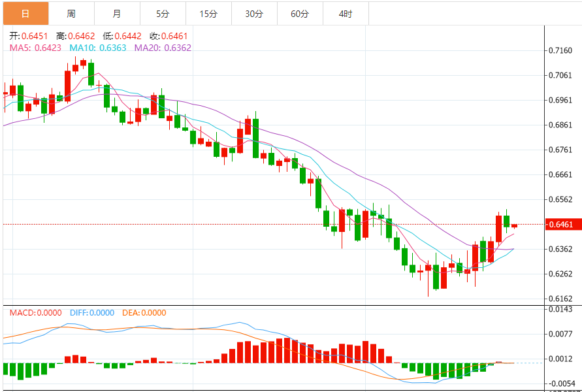Image resolution: width=582 pixels, height=392 pixels.
Task: Click the 0.6162 price axis label
Action: [x=560, y=299]
